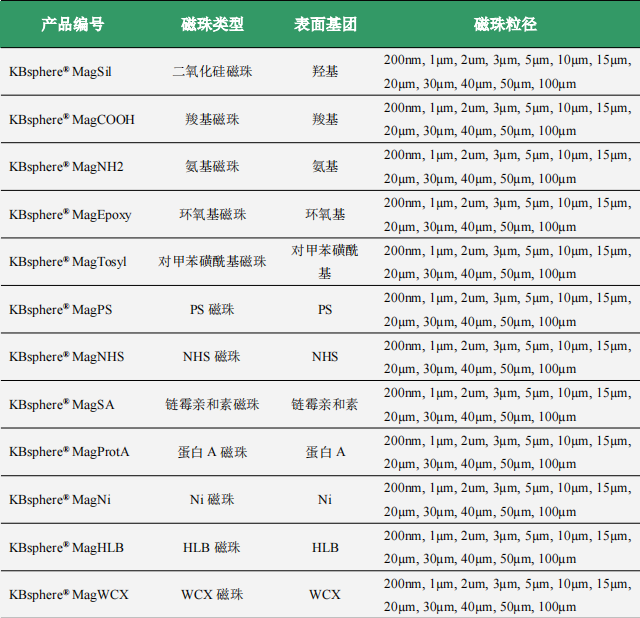Click the 产品编号 column header
Image resolution: width=640 pixels, height=618 pixels.
tap(73, 24)
